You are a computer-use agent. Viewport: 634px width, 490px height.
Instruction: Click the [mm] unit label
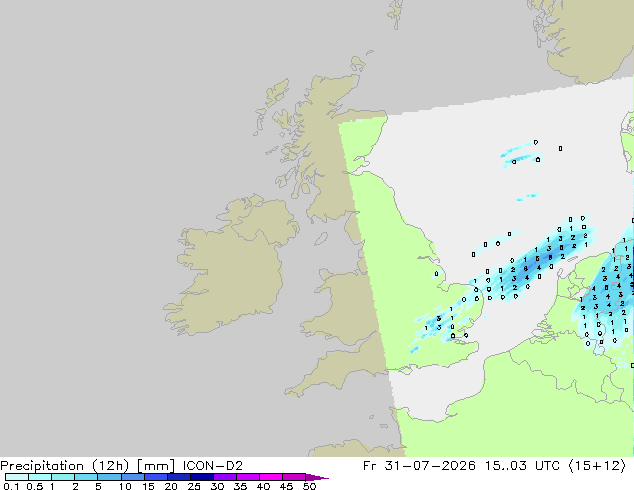tap(156, 466)
